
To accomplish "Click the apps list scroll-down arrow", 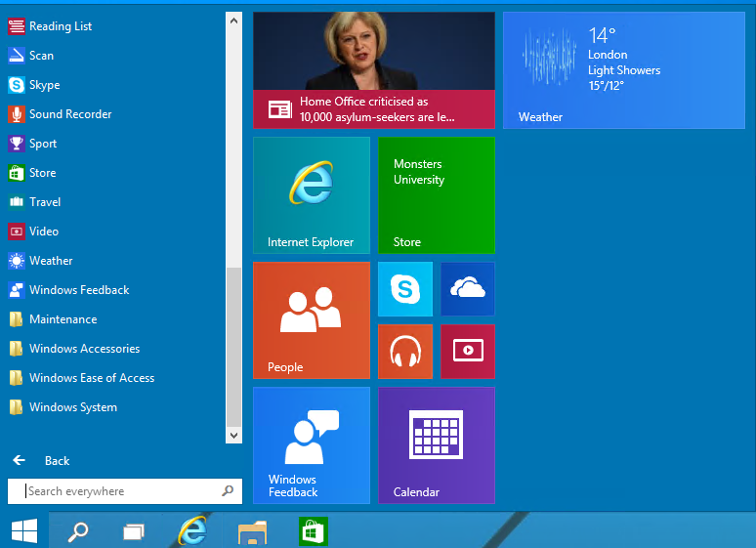I will pyautogui.click(x=233, y=435).
